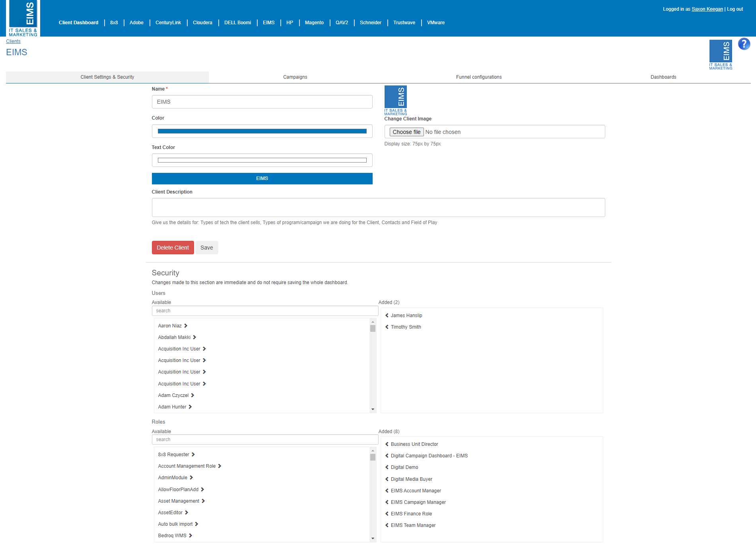Add Aaron Niaz using its right chevron
Viewport: 756px width, 546px height.
point(186,326)
